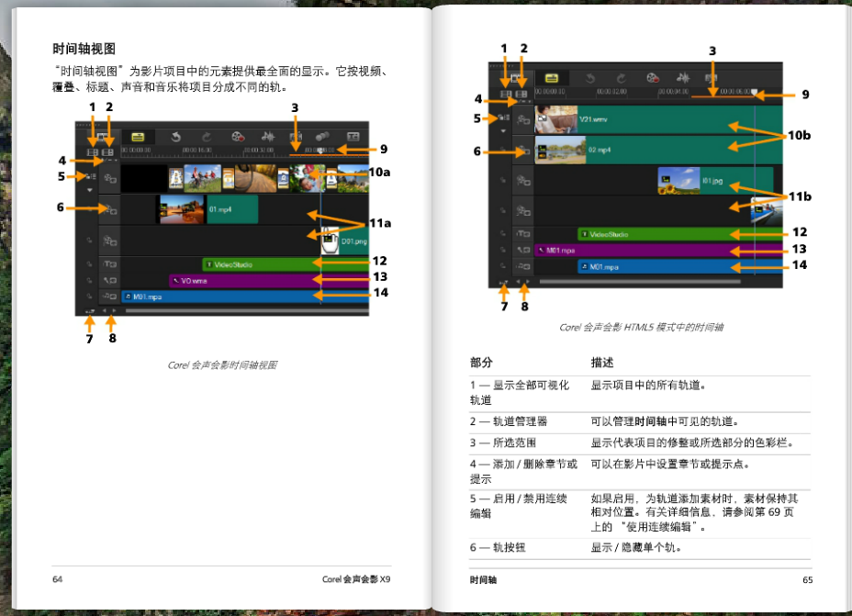Open Sound Mixer waveform icon in left figure
This screenshot has width=852, height=616.
(268, 137)
